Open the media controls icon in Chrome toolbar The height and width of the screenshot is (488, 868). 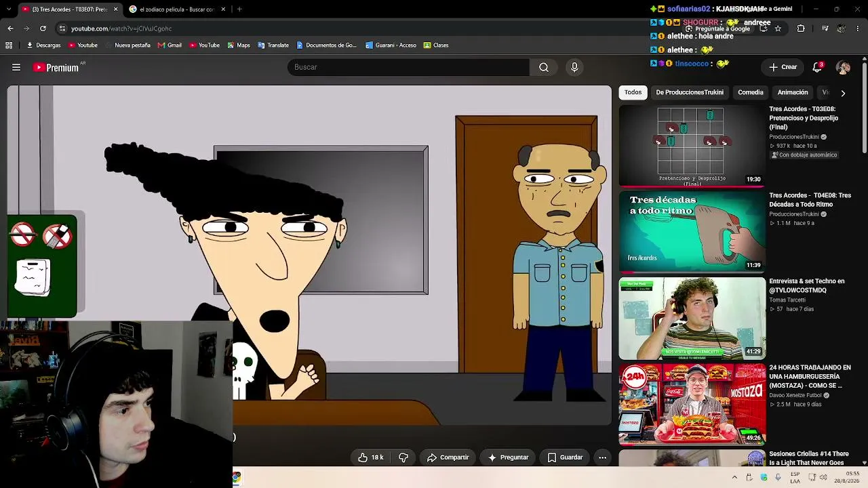pyautogui.click(x=825, y=28)
